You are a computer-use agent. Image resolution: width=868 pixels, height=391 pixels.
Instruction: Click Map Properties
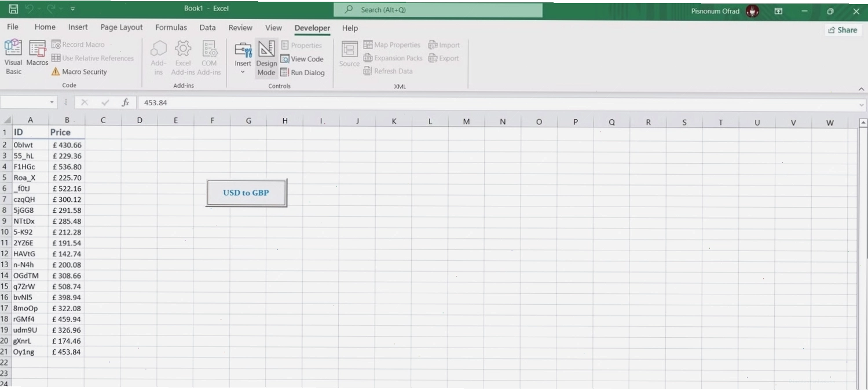click(392, 45)
